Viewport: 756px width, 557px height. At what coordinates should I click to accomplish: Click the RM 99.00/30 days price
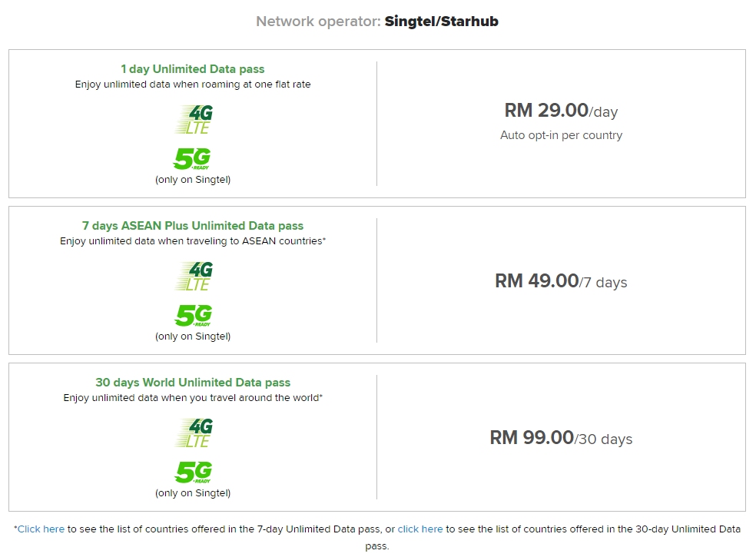pyautogui.click(x=561, y=438)
